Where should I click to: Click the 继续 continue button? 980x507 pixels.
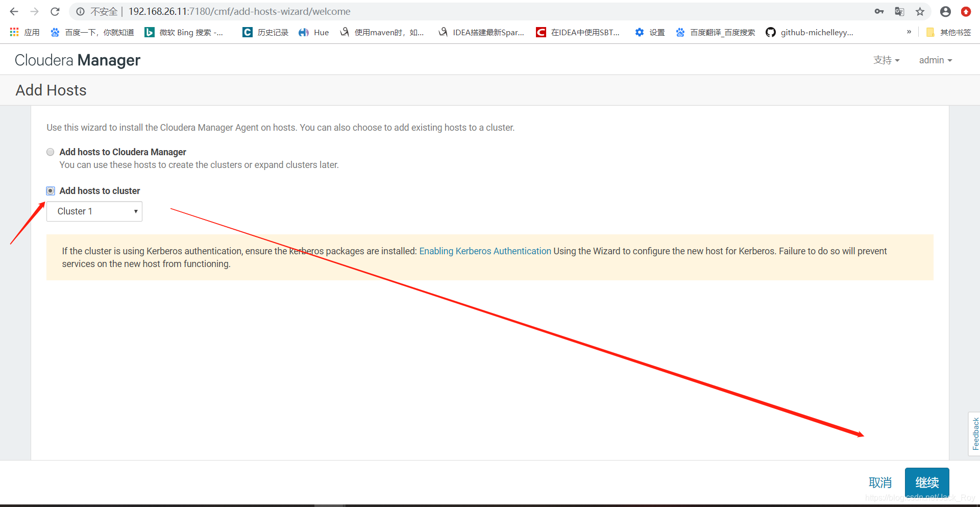pos(927,482)
